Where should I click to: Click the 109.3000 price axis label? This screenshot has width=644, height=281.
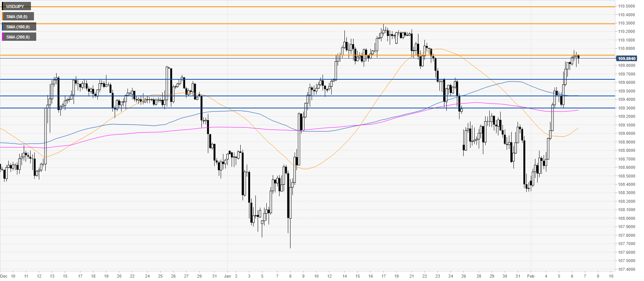click(x=626, y=108)
